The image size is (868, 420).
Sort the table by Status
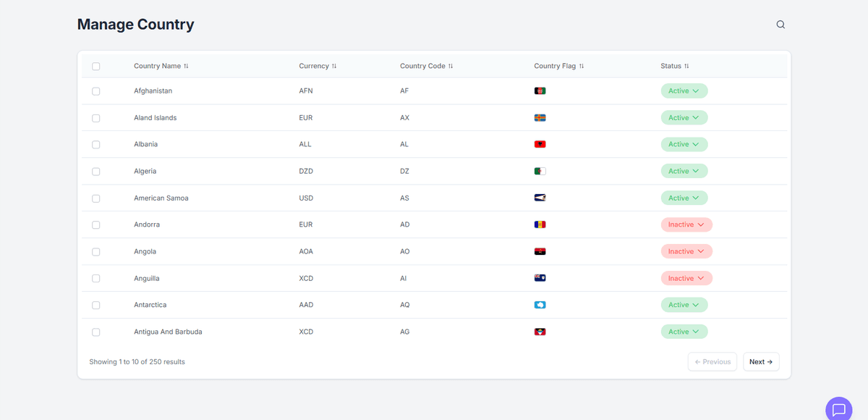(x=687, y=65)
